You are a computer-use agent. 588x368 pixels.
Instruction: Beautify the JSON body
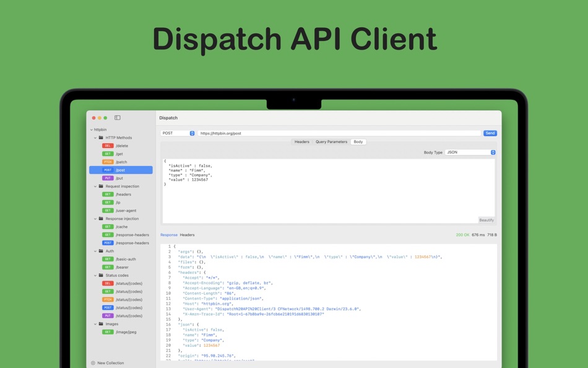tap(486, 221)
